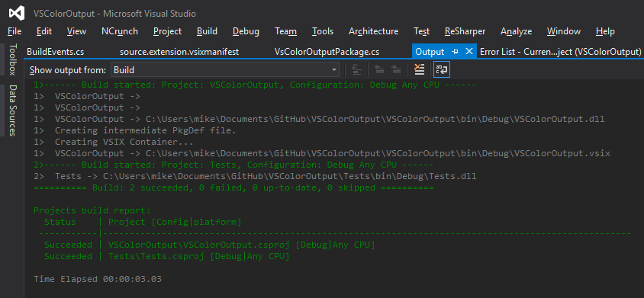Clear all output text

pyautogui.click(x=419, y=70)
